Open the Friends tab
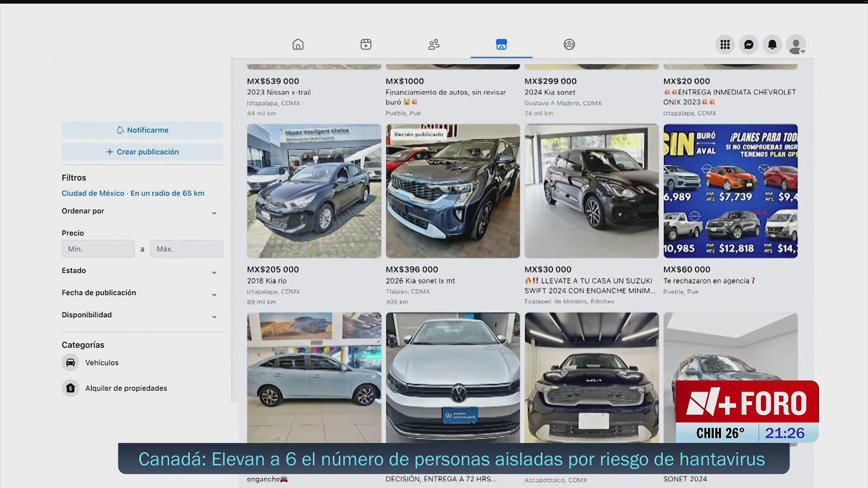Image resolution: width=868 pixels, height=488 pixels. tap(434, 44)
